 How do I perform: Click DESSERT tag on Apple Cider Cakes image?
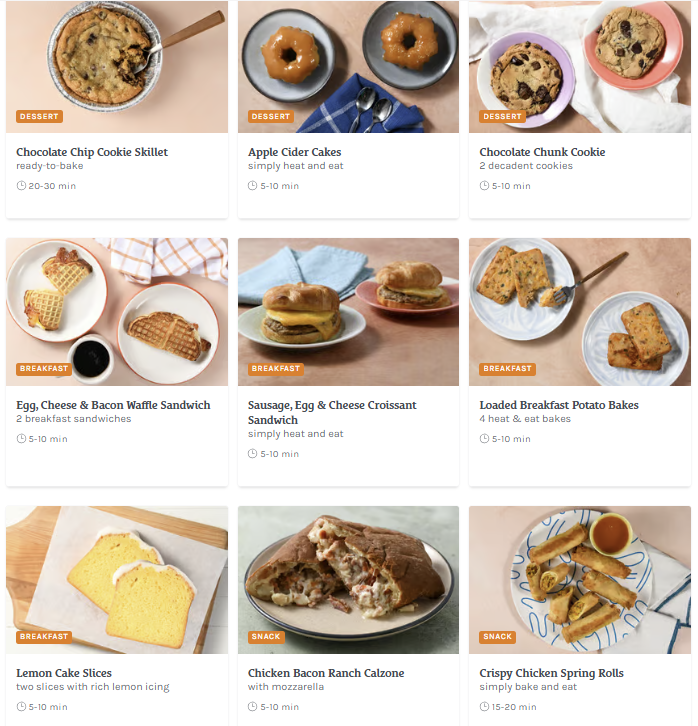coord(271,116)
